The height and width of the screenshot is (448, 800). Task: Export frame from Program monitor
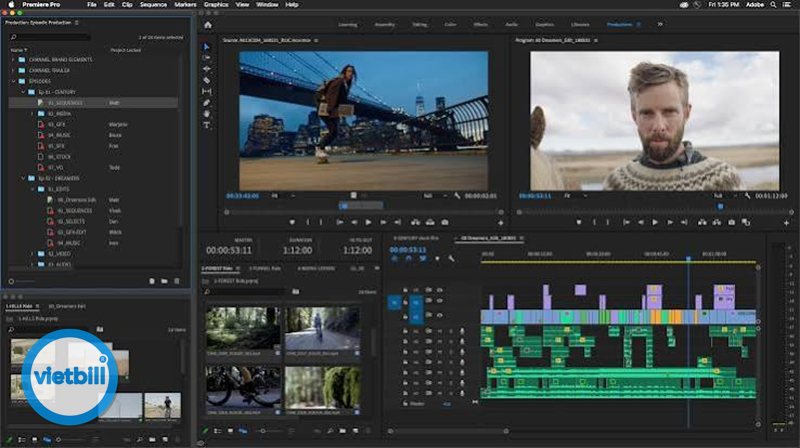(x=731, y=222)
